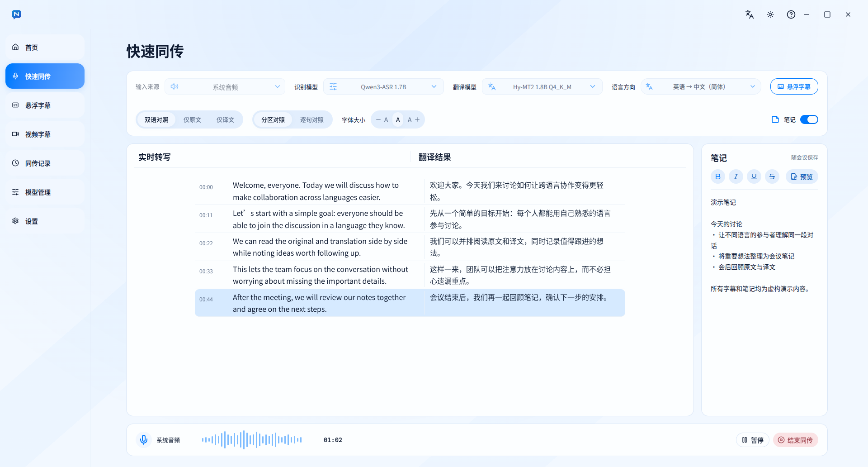Open 悬浮字幕 in the sidebar
This screenshot has width=868, height=467.
45,105
